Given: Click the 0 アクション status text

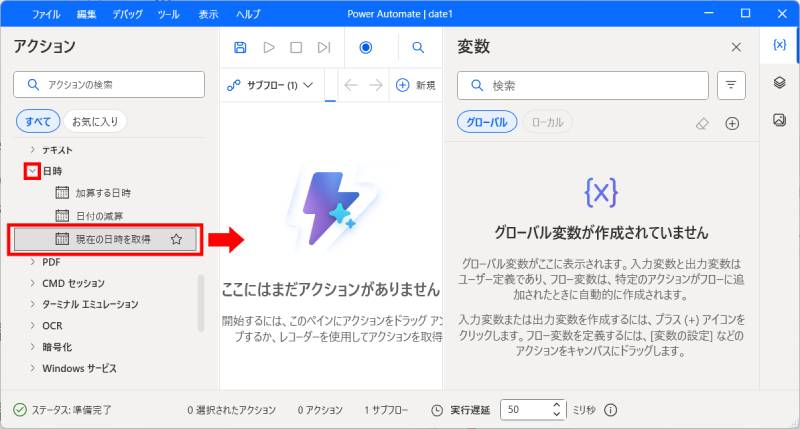Looking at the screenshot, I should tap(320, 410).
